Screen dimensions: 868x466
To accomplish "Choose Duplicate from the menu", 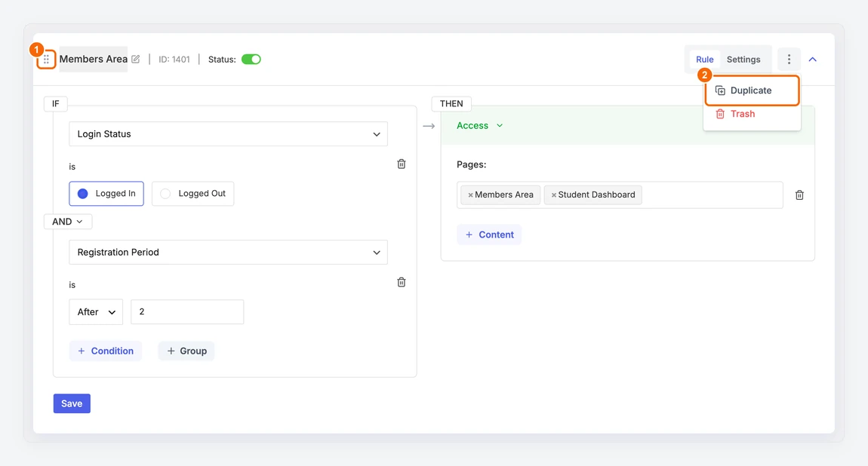I will (752, 90).
